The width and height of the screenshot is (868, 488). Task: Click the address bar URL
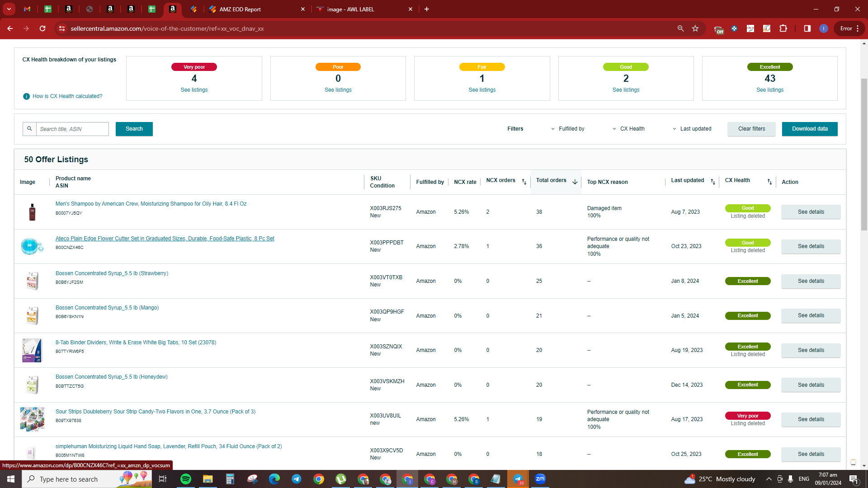[x=167, y=28]
